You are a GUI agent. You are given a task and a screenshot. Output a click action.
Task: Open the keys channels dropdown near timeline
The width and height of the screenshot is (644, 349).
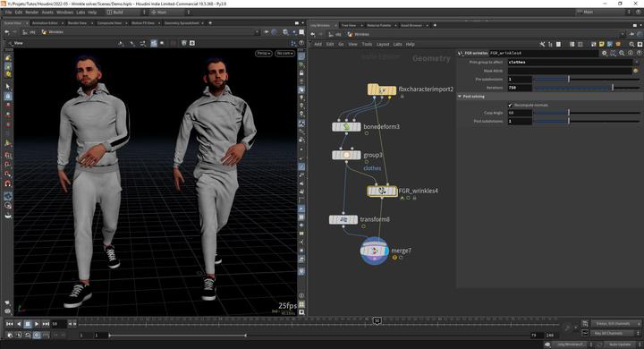click(x=615, y=324)
